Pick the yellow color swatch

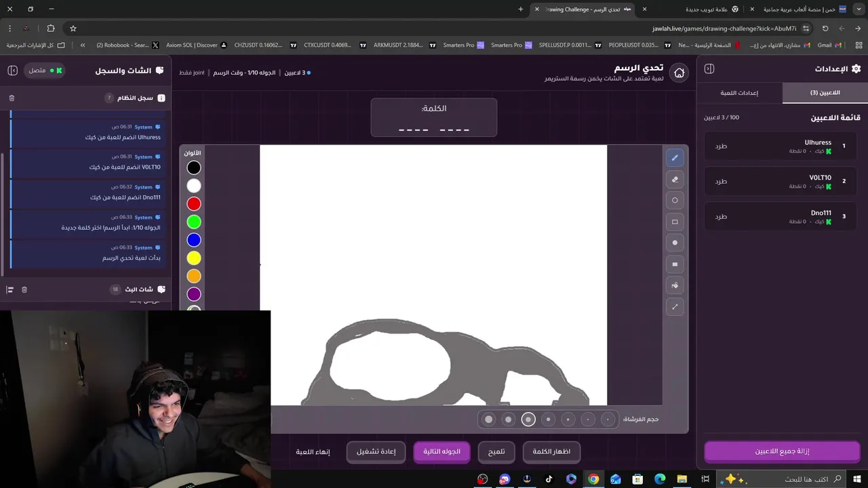194,258
